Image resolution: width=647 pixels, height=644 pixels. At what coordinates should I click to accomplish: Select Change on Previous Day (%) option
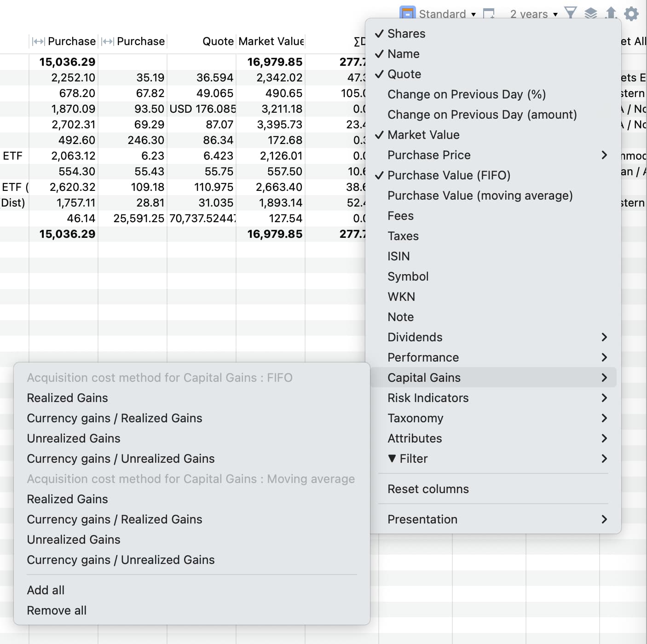pyautogui.click(x=466, y=94)
